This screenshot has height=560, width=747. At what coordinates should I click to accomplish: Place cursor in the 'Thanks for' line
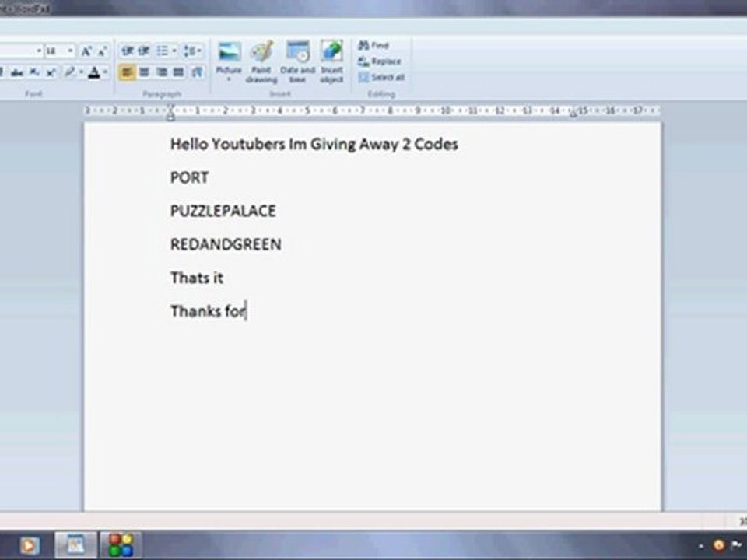click(209, 311)
